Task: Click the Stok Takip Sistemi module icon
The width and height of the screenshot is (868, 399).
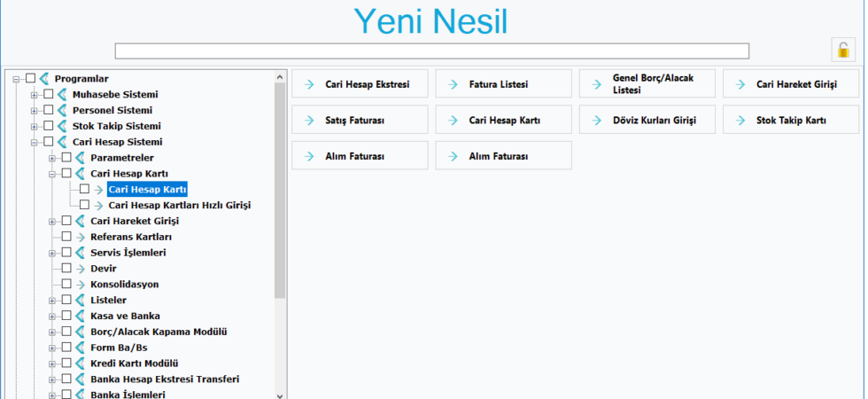Action: (63, 126)
